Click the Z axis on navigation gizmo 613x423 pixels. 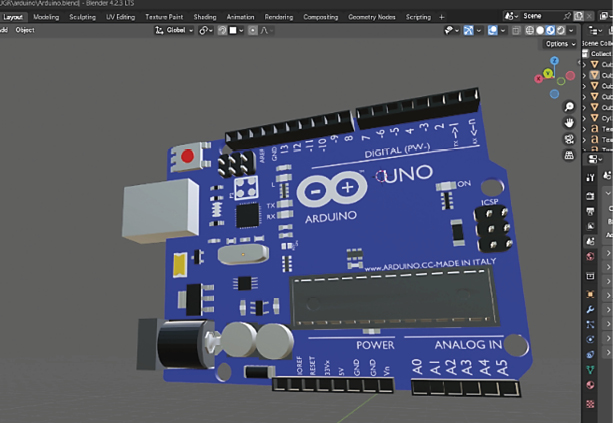[554, 61]
